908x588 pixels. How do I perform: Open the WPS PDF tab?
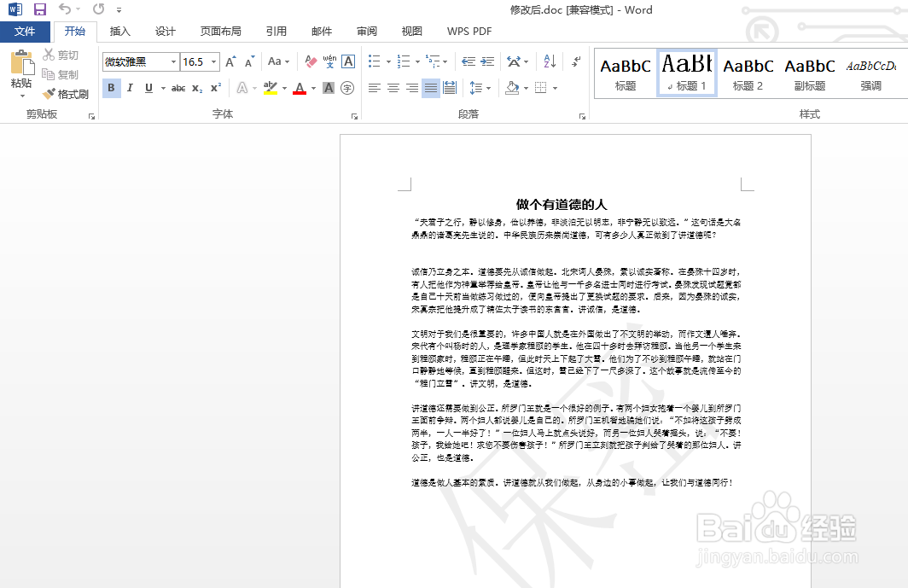[x=469, y=31]
